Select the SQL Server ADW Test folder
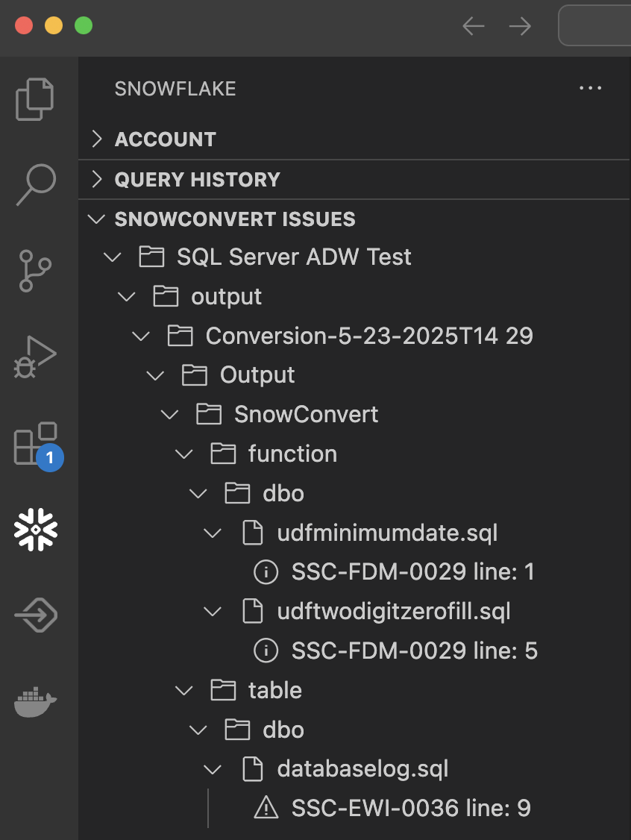The image size is (631, 840). click(x=294, y=257)
